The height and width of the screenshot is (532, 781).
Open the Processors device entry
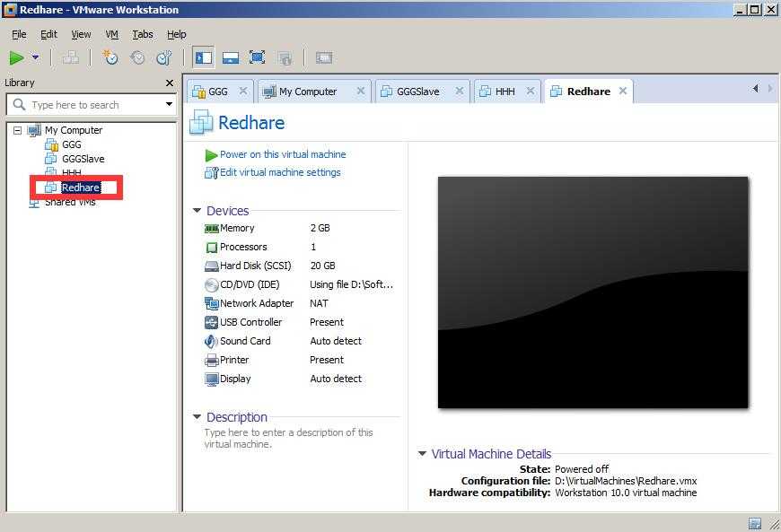243,247
